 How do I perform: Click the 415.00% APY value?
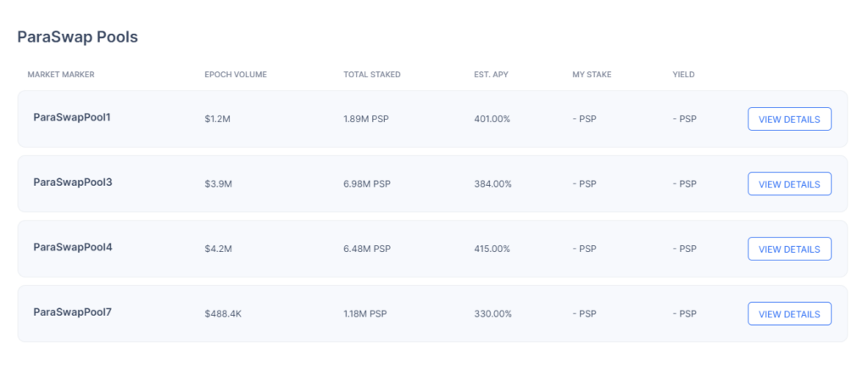(x=492, y=249)
